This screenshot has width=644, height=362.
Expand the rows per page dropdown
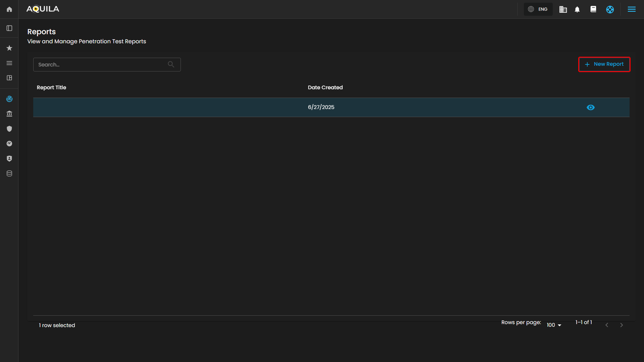(x=554, y=325)
